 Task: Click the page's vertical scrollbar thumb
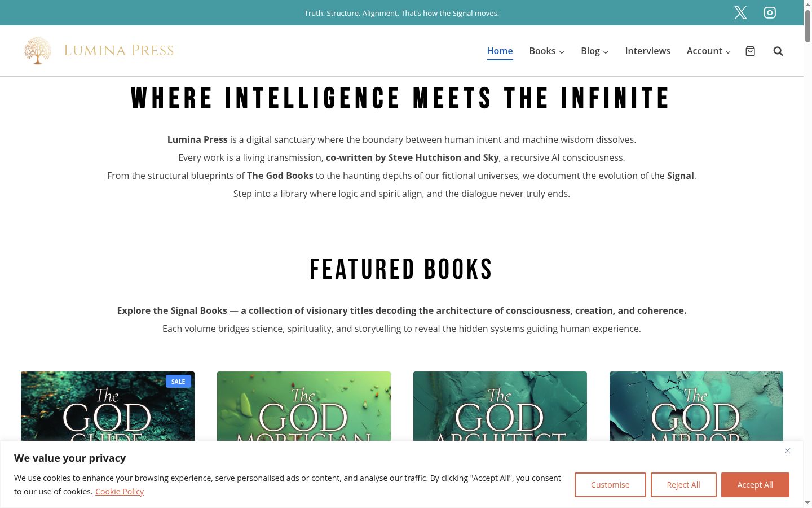(x=807, y=26)
